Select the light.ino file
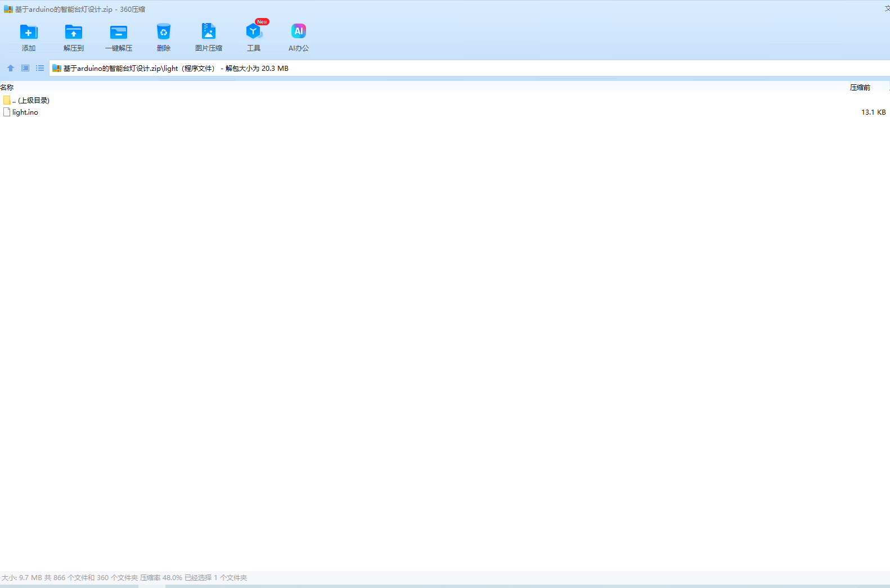This screenshot has width=890, height=588. [25, 112]
